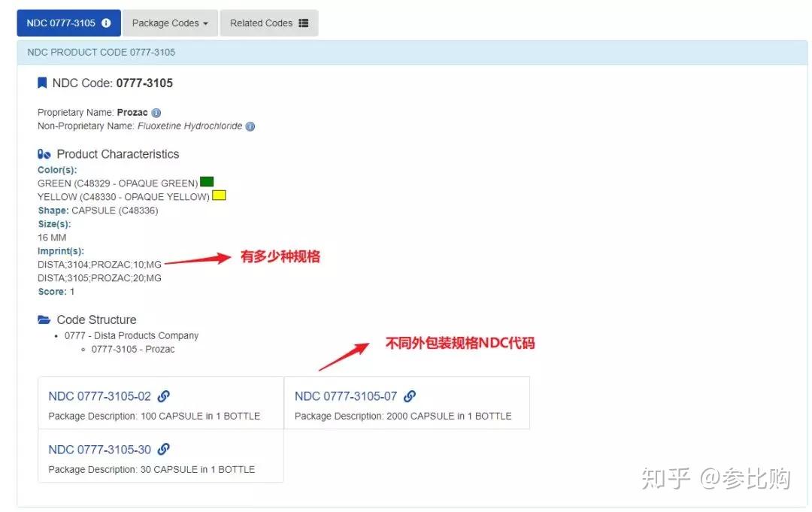
Task: Open NDC 0777-3105-02 package link
Action: pyautogui.click(x=101, y=396)
